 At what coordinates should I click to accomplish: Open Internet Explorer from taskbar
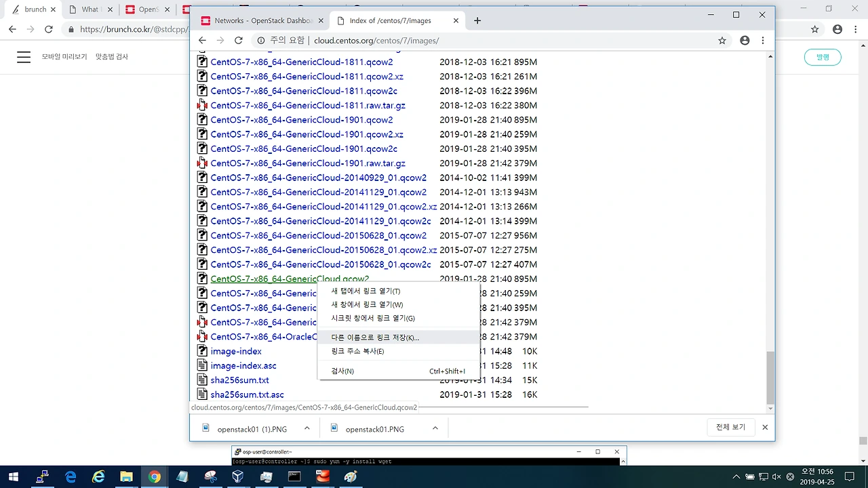pyautogui.click(x=99, y=477)
